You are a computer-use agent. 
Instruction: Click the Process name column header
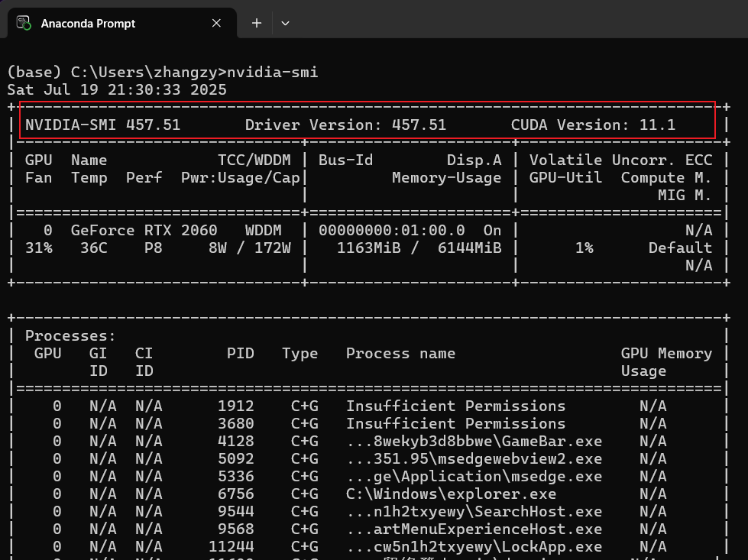pyautogui.click(x=400, y=354)
